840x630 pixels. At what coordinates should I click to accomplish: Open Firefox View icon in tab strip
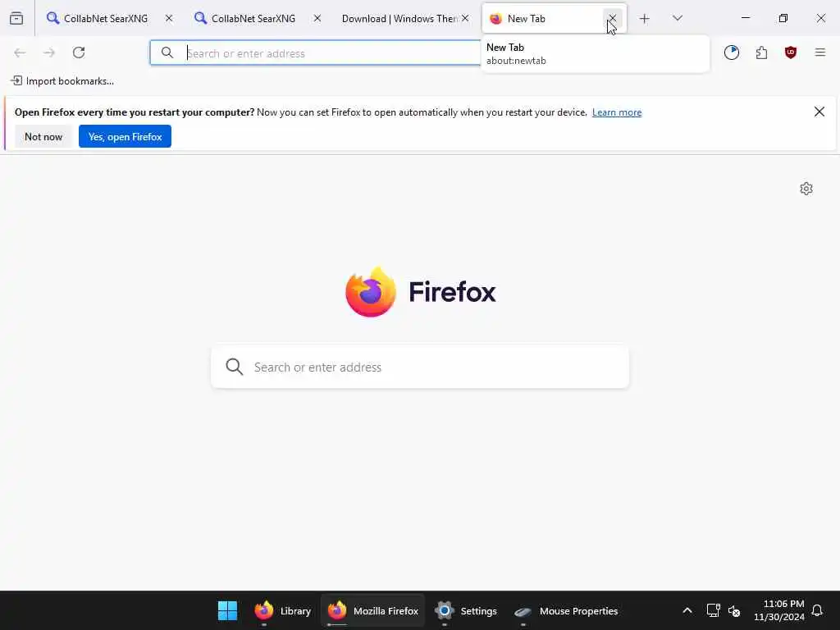[x=16, y=19]
